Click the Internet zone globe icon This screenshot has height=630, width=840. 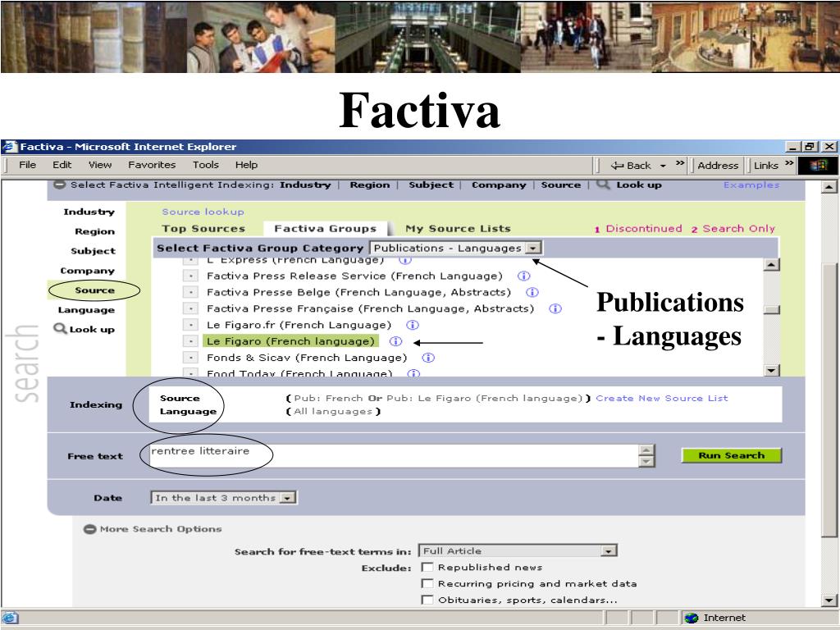coord(691,618)
